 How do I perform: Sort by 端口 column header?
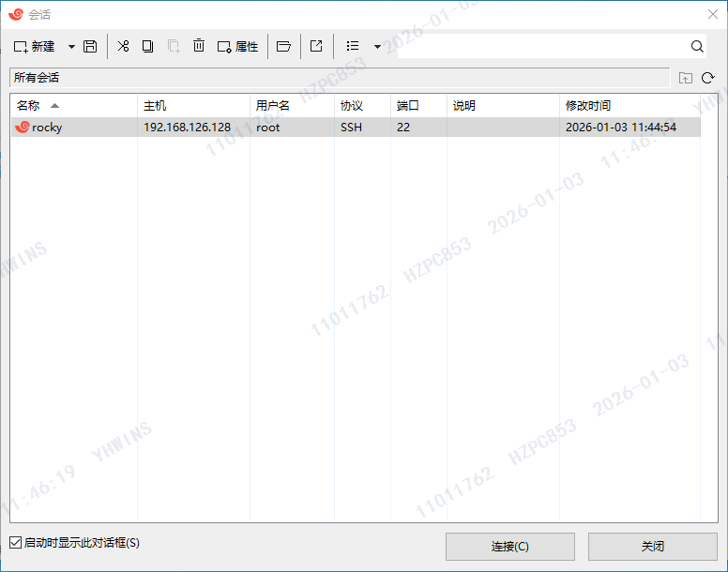(418, 105)
